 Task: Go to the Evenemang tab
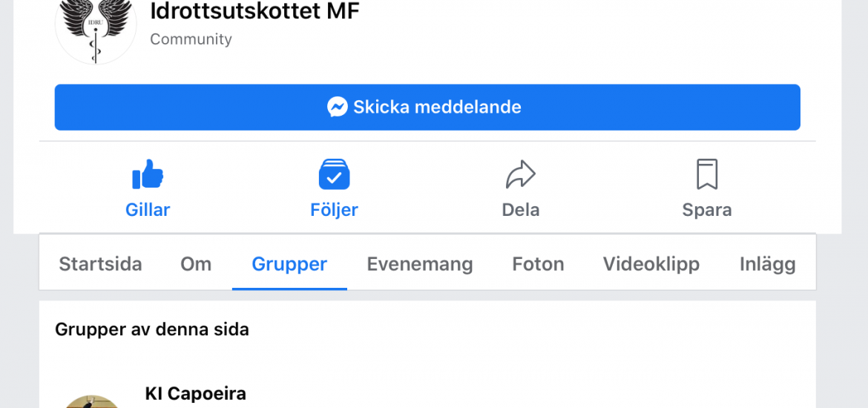(x=420, y=264)
